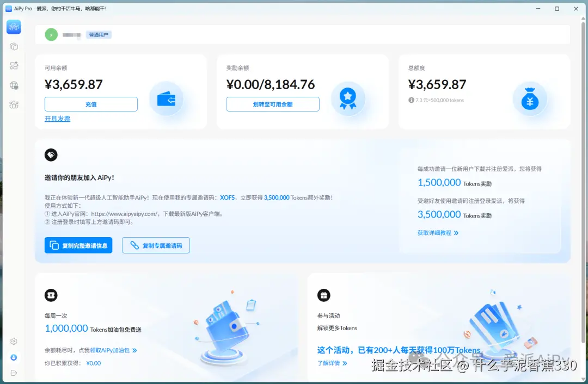Click the info icon next to 7.3元=500,000 tokens
The image size is (588, 384).
[411, 100]
